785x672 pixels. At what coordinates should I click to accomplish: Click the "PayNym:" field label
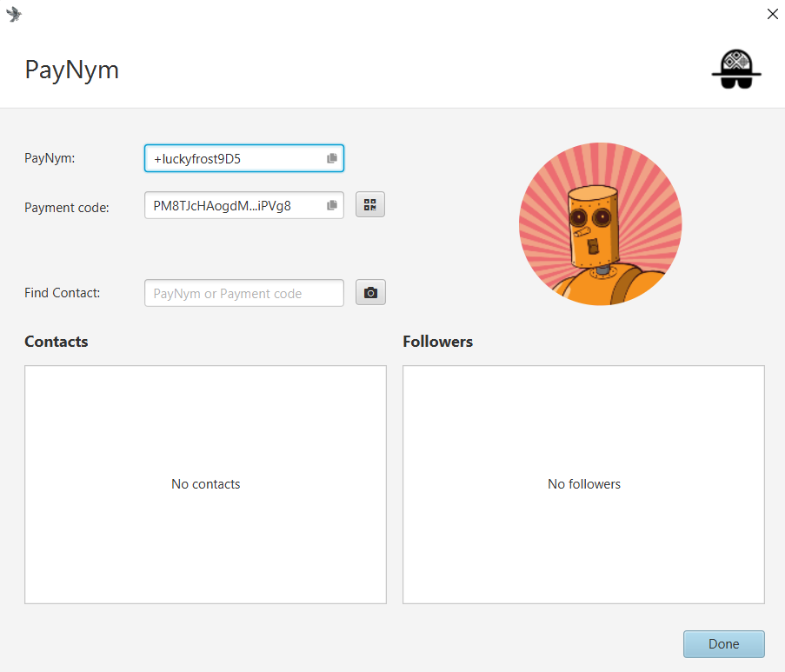[50, 158]
